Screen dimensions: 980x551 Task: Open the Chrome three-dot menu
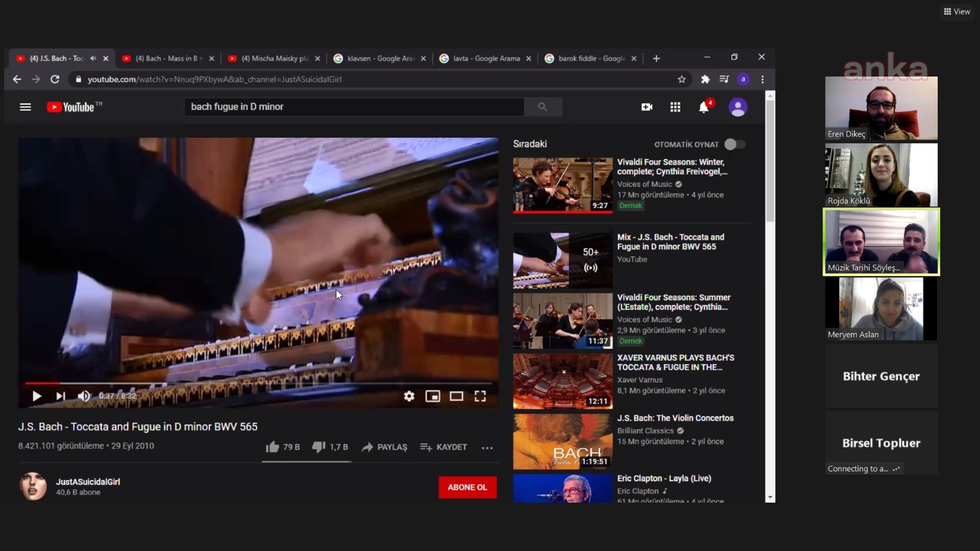tap(763, 79)
